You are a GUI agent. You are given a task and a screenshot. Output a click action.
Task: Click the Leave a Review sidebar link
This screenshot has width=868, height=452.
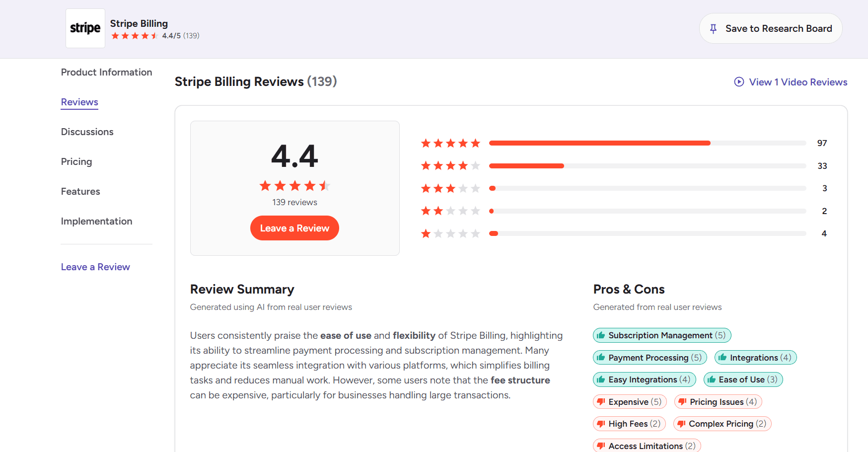[95, 267]
